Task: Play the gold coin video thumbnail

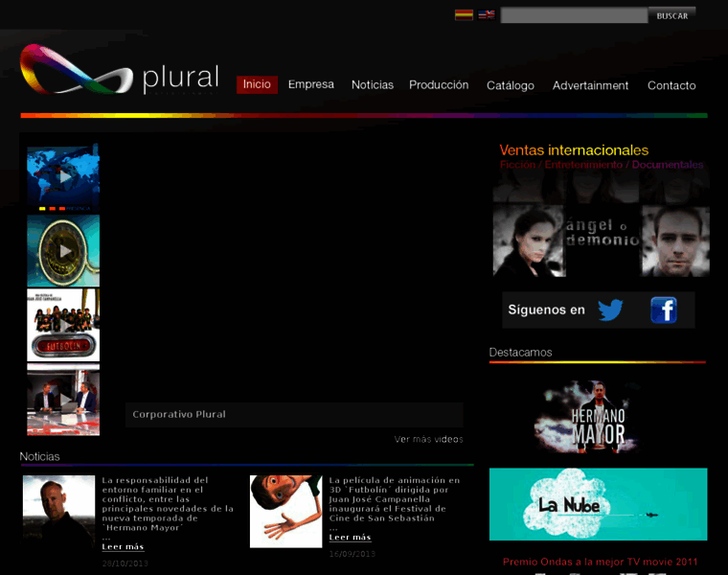Action: pyautogui.click(x=63, y=251)
